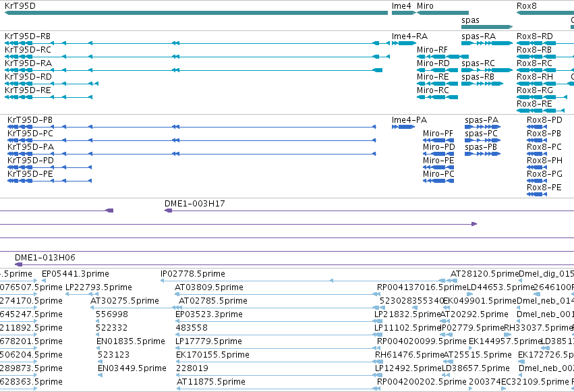
Task: Open the EK170155.5prime EST
Action: [x=212, y=355]
